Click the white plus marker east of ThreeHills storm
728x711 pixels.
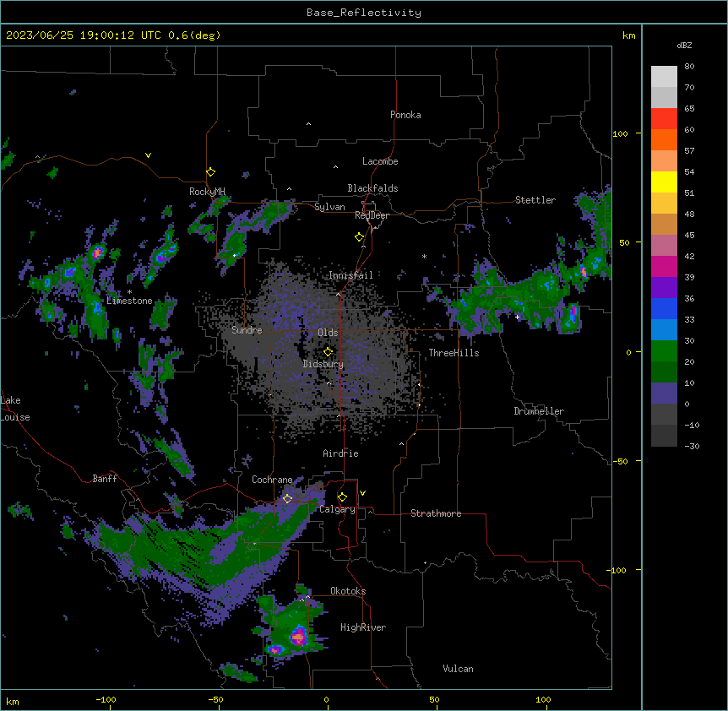pos(518,317)
